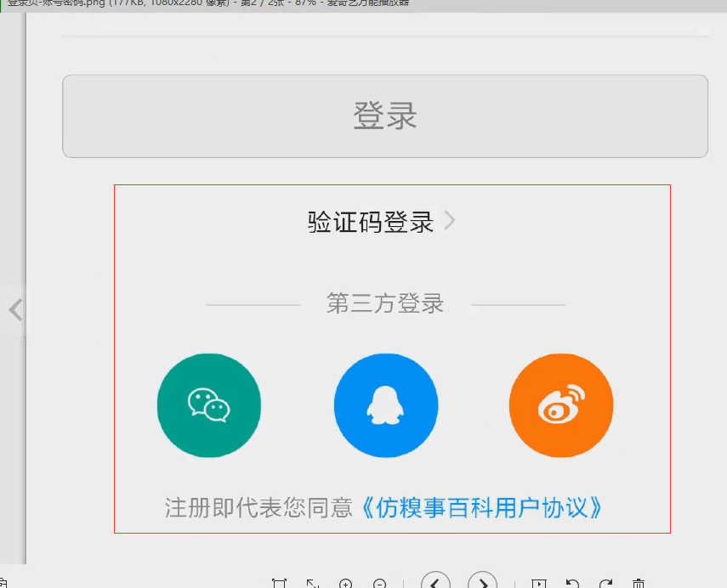
Task: Click the chevron beside 验证码登录
Action: tap(449, 221)
